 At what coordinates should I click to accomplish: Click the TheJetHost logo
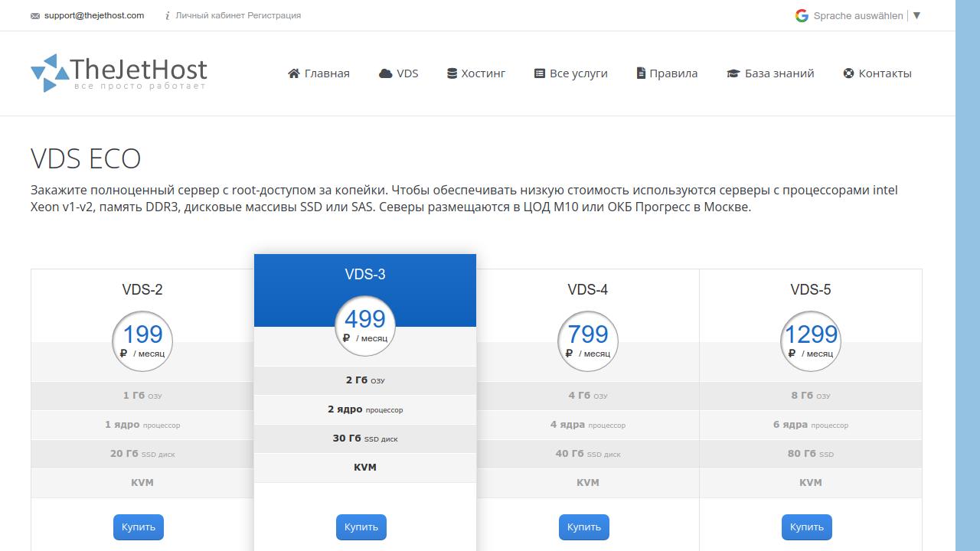click(x=119, y=73)
